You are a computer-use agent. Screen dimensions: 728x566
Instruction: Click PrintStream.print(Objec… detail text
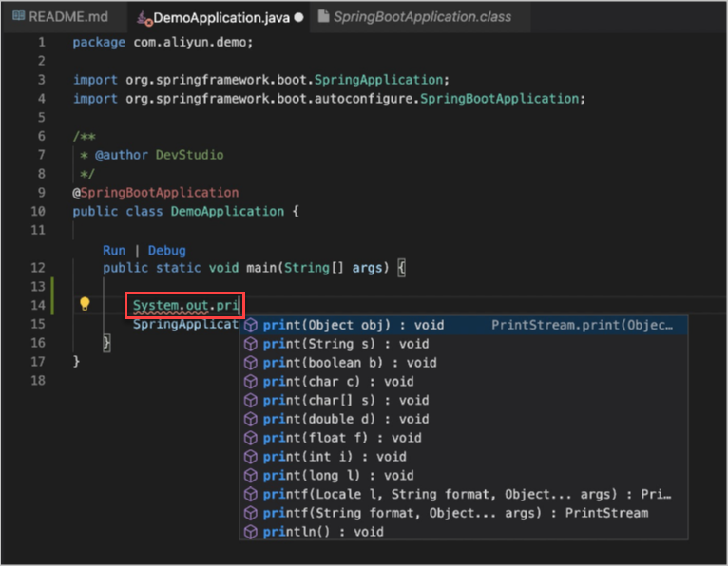(582, 325)
